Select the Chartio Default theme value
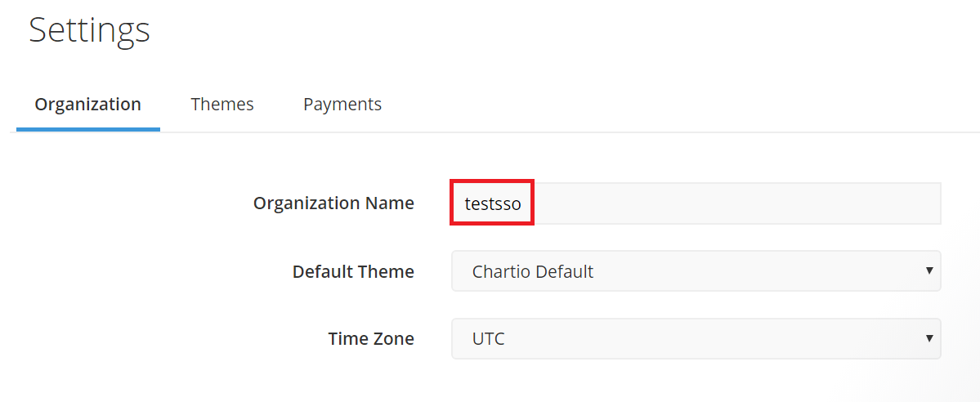 pos(533,271)
